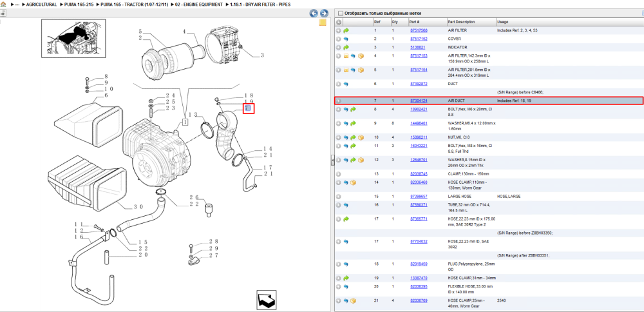Go to the catalog home icon
The height and width of the screenshot is (312, 644).
point(3,4)
